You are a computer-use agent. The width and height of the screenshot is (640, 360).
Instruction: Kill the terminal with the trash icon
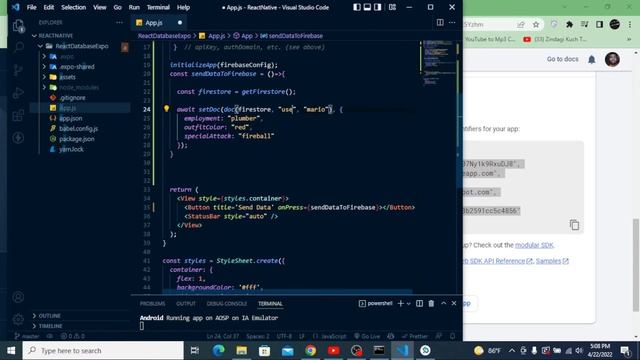[x=431, y=303]
